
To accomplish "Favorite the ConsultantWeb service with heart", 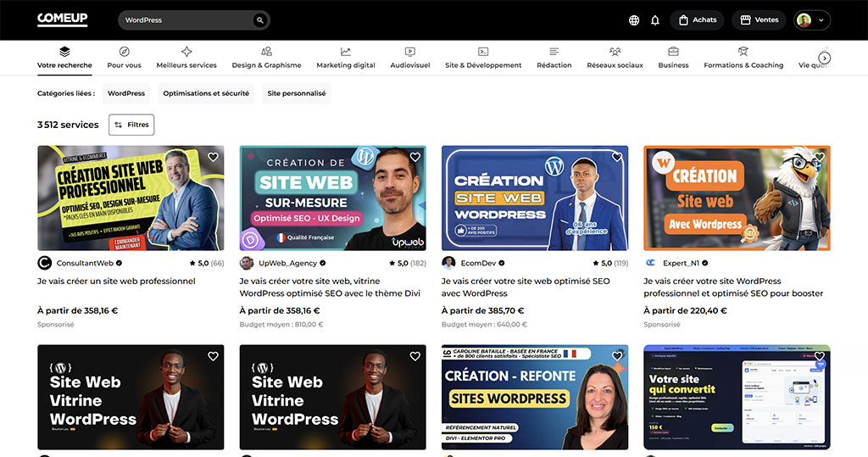I will coord(213,158).
